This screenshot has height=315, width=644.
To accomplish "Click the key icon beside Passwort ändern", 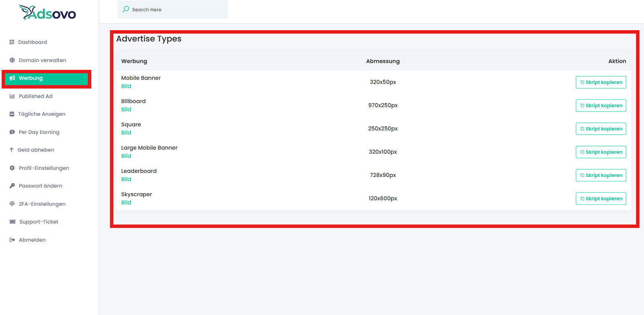I will tap(12, 186).
